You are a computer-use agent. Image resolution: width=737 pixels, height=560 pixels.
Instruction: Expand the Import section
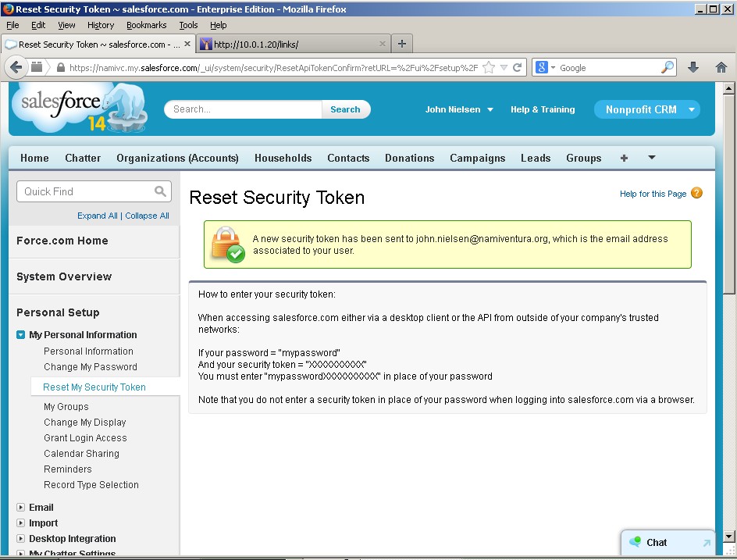20,523
